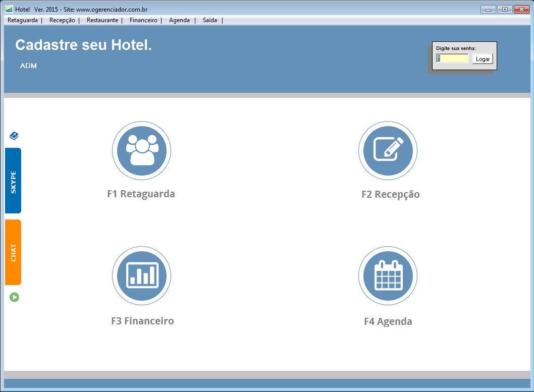The width and height of the screenshot is (534, 392).
Task: Click the Hotel app icon in title bar
Action: pos(9,9)
